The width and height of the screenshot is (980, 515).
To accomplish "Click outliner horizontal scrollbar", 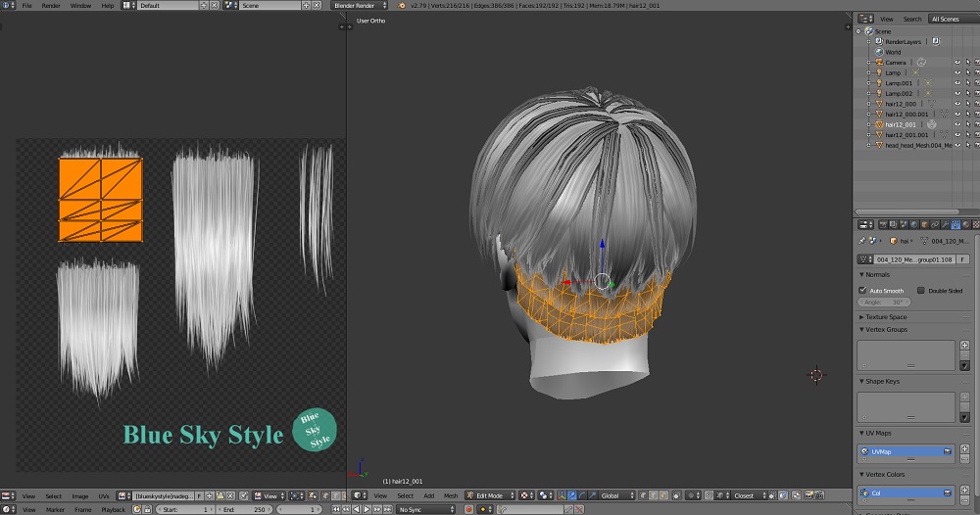I will (x=906, y=212).
